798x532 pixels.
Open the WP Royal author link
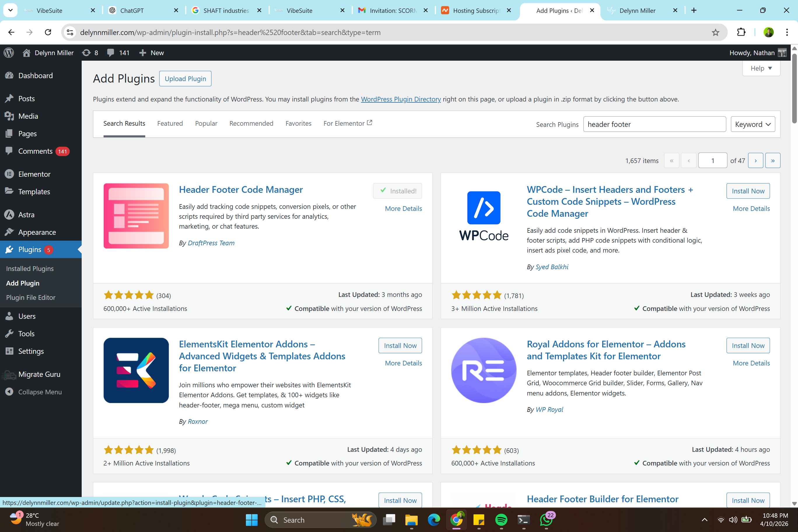pyautogui.click(x=549, y=409)
